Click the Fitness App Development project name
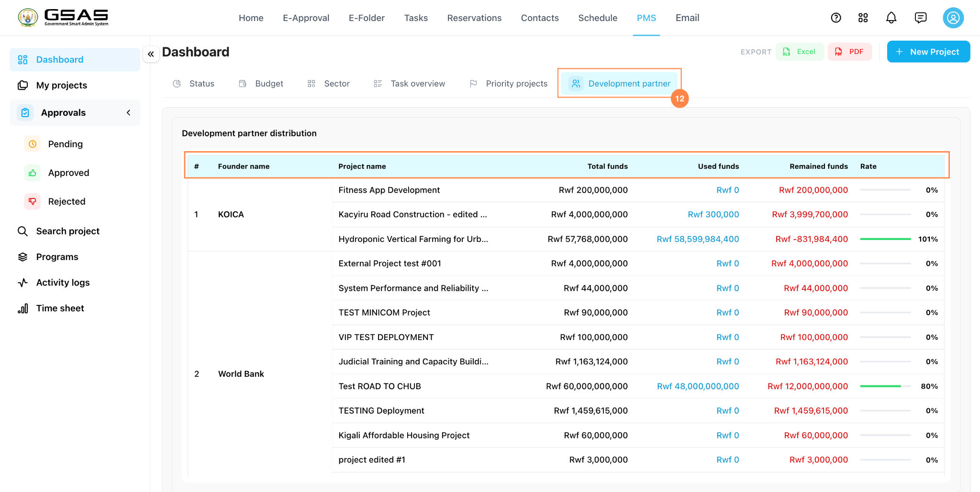 coord(389,190)
